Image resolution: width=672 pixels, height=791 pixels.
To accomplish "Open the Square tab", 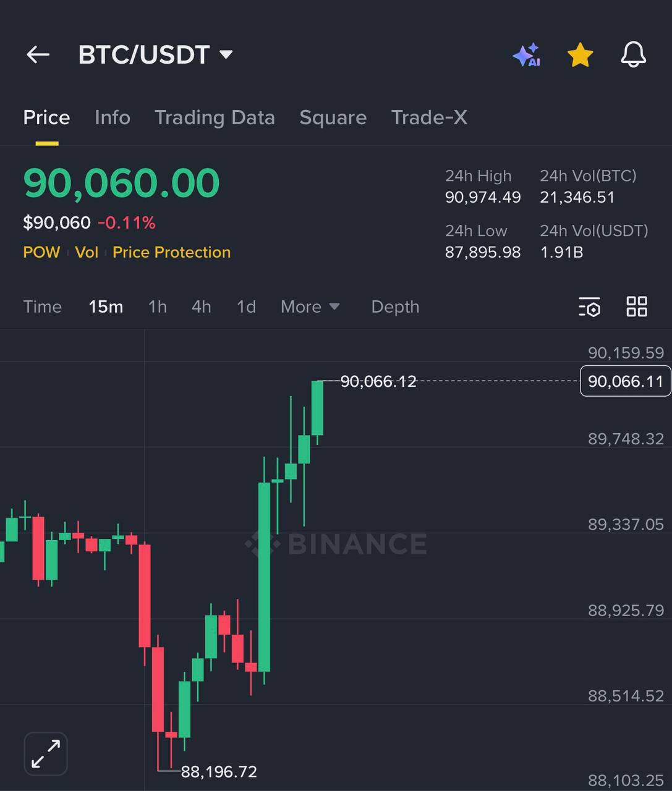I will 333,117.
